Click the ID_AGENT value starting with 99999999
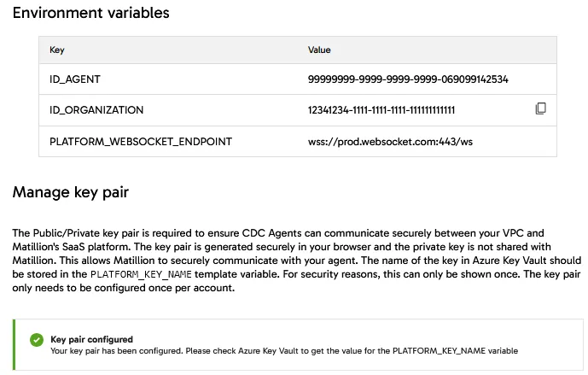The height and width of the screenshot is (375, 588). tap(408, 79)
